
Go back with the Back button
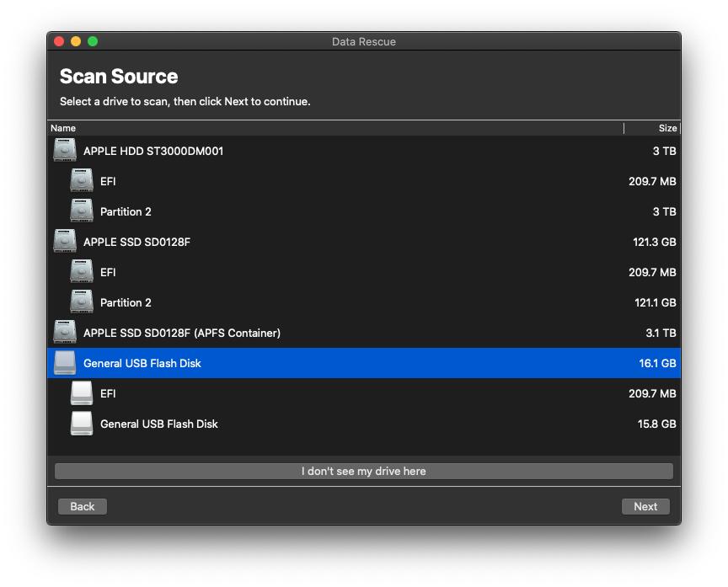pos(83,506)
